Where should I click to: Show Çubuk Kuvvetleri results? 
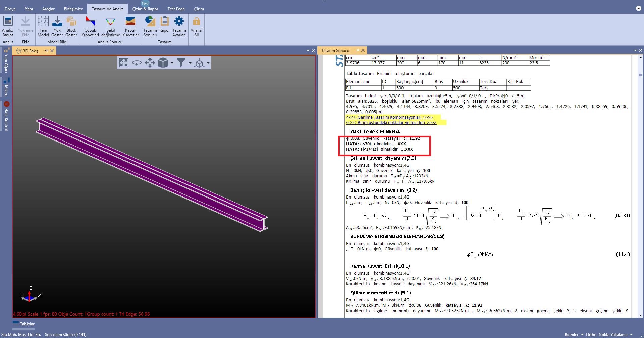pyautogui.click(x=90, y=26)
